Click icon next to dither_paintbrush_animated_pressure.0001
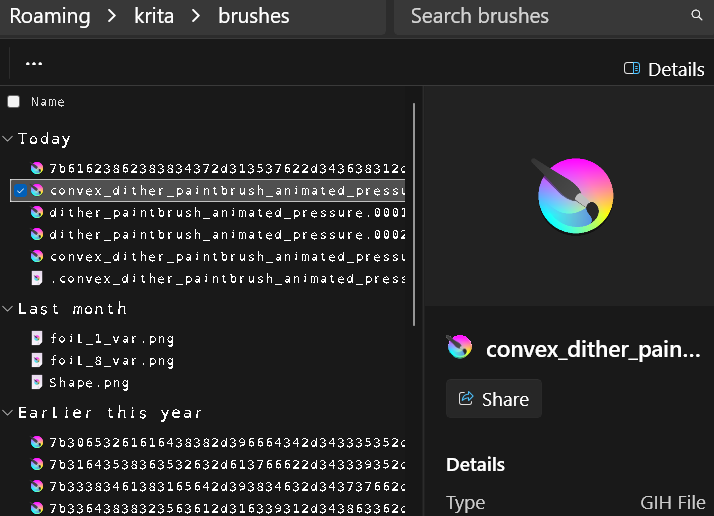The width and height of the screenshot is (714, 516). (37, 212)
